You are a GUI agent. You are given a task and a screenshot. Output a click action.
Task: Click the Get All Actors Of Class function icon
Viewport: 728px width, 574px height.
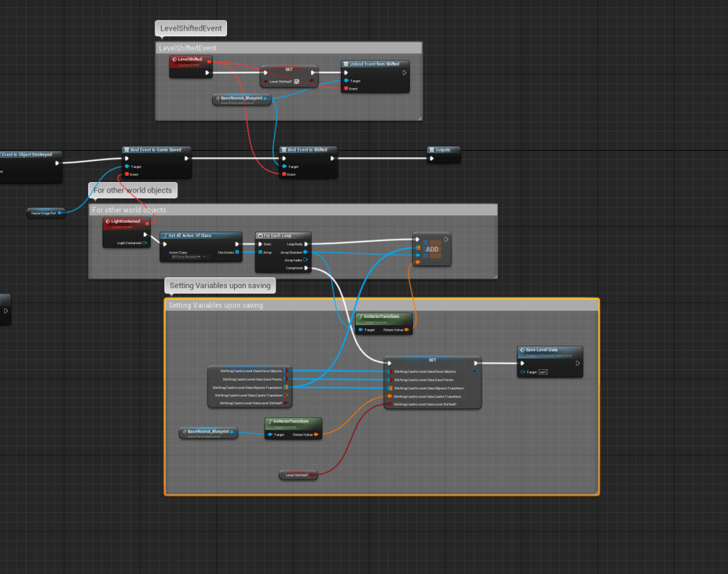coord(164,235)
